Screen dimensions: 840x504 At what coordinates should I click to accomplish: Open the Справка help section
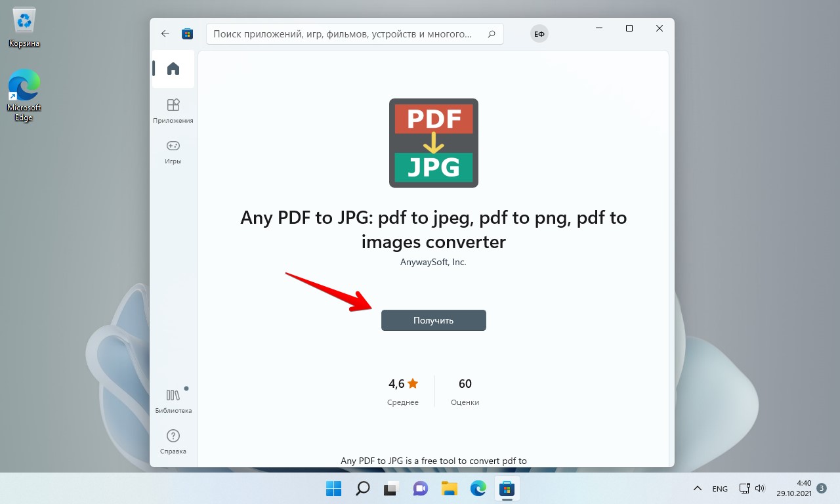point(173,441)
